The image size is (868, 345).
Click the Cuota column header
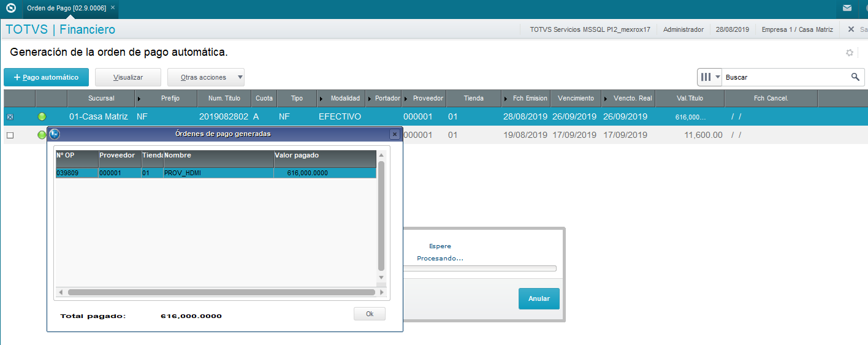point(264,98)
